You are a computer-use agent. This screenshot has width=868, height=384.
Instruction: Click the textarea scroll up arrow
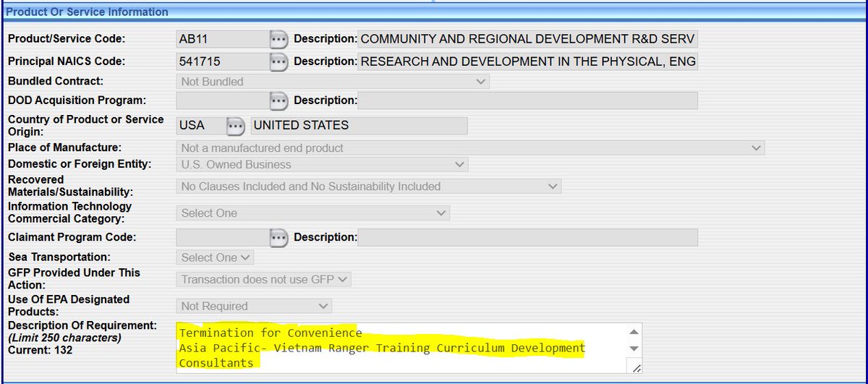pyautogui.click(x=634, y=332)
